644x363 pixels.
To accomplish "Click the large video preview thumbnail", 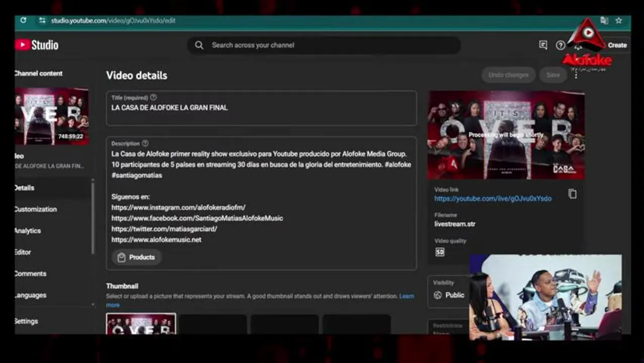I will coord(506,135).
